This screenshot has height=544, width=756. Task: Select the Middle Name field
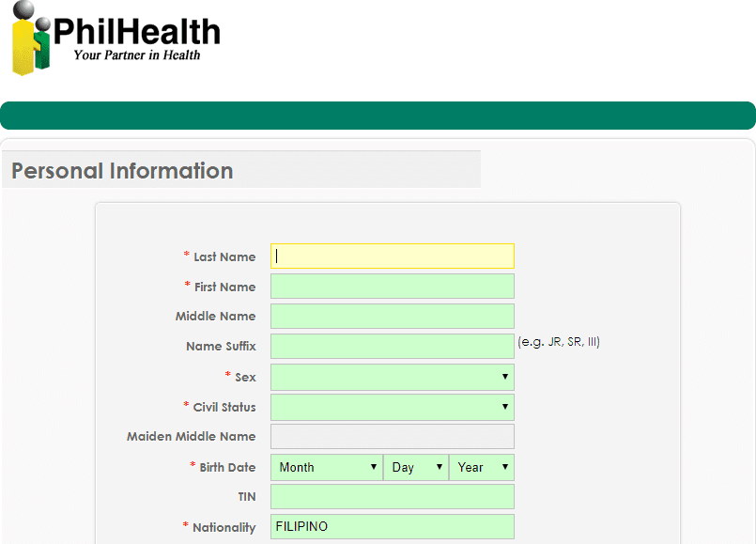click(392, 316)
